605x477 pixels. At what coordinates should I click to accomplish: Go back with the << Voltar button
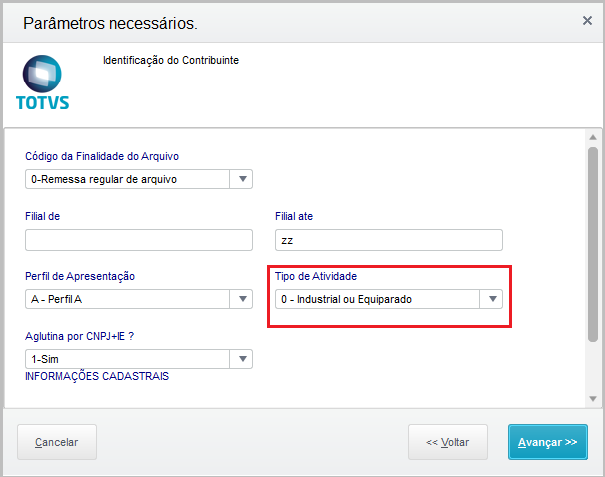coord(447,442)
